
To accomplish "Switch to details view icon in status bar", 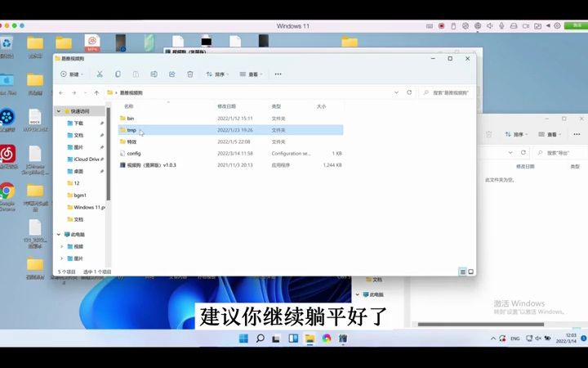I will coord(462,272).
